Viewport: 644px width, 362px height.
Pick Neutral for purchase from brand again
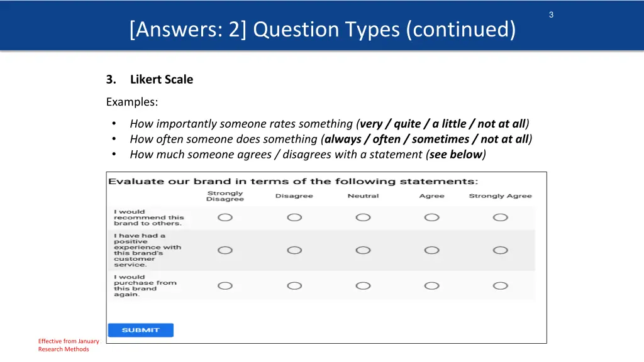point(363,286)
